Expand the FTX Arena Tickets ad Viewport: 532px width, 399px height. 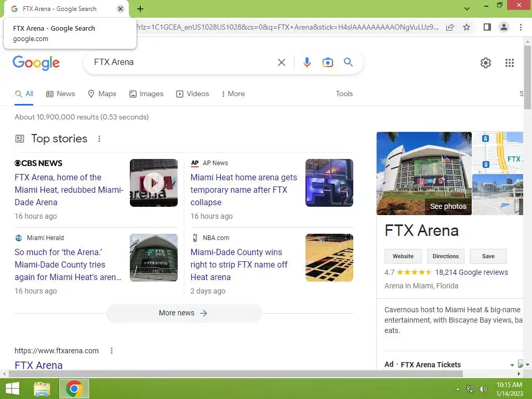tap(512, 365)
